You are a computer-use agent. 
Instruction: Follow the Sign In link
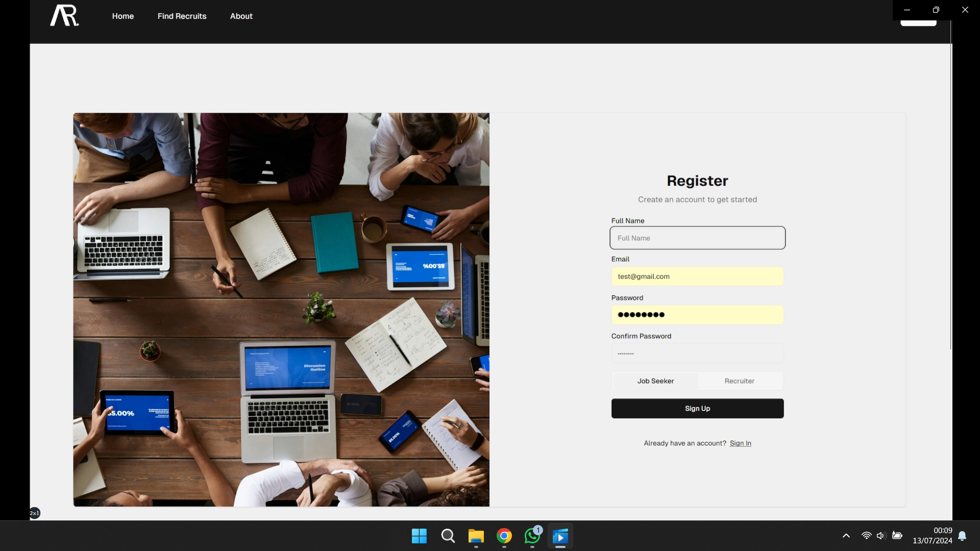(x=740, y=443)
